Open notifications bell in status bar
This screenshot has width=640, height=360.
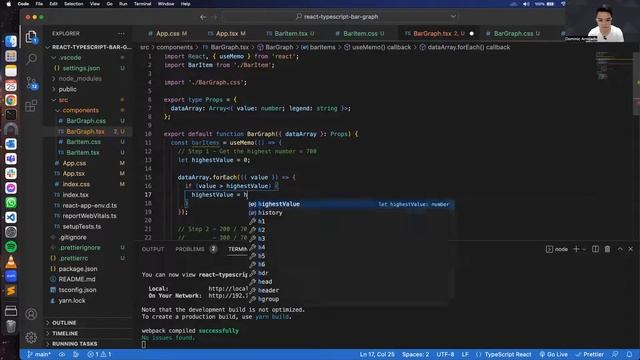pyautogui.click(x=629, y=354)
